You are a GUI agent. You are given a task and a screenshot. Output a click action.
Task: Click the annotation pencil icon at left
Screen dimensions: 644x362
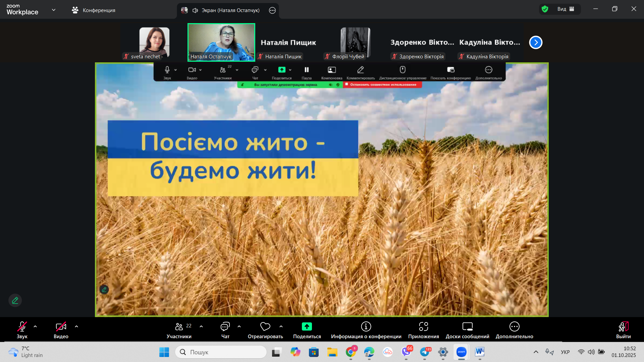[x=15, y=300]
